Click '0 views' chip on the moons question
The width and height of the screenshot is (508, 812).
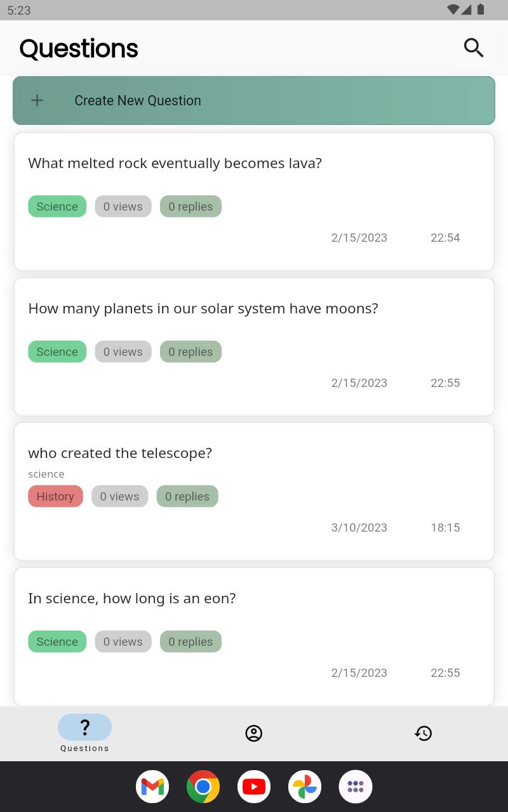tap(123, 352)
